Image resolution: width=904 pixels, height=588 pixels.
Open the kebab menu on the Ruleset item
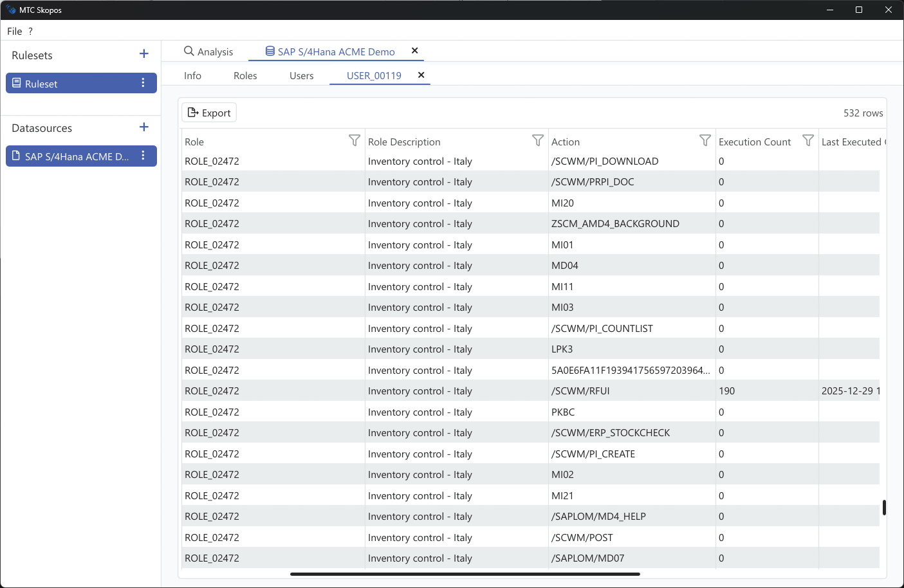[143, 82]
